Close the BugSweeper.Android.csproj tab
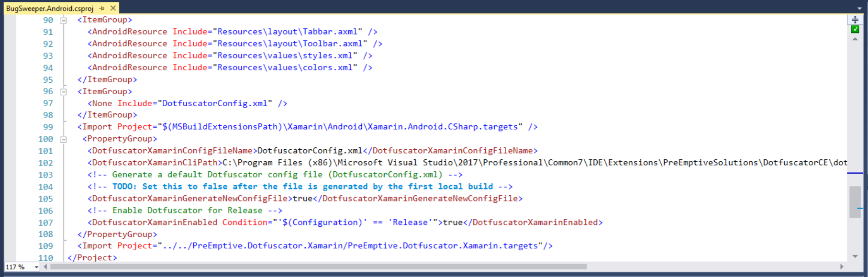Image resolution: width=868 pixels, height=277 pixels. coord(113,8)
